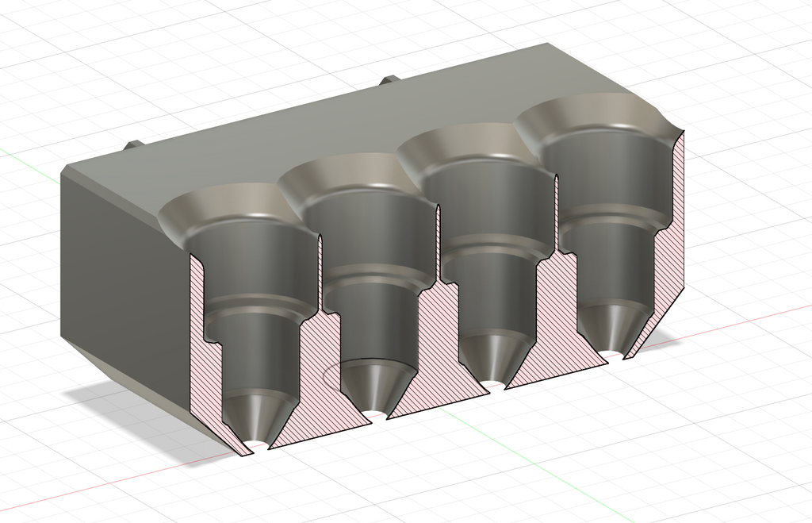Viewport: 812px width, 523px height.
Task: Select the rightmost bore's conical tip
Action: 613,329
